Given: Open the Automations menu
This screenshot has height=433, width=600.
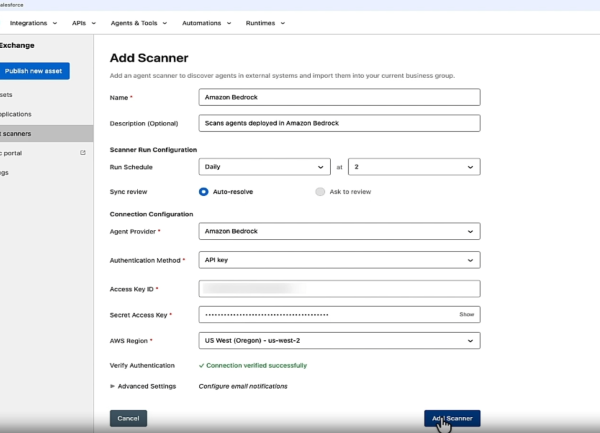Looking at the screenshot, I should 206,23.
